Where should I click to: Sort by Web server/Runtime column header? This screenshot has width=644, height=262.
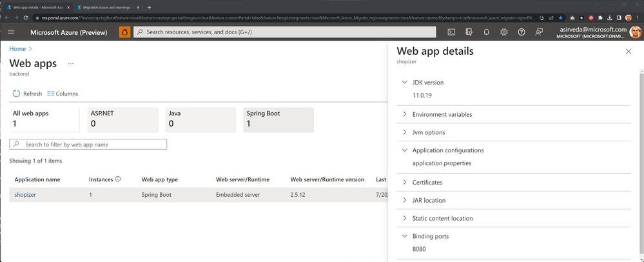pos(243,179)
